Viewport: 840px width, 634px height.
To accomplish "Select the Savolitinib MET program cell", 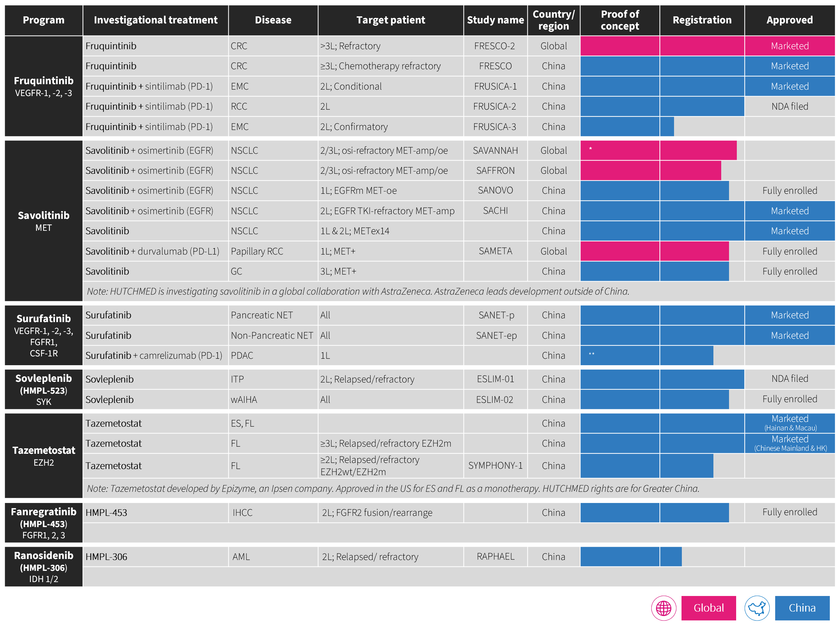I will click(43, 221).
